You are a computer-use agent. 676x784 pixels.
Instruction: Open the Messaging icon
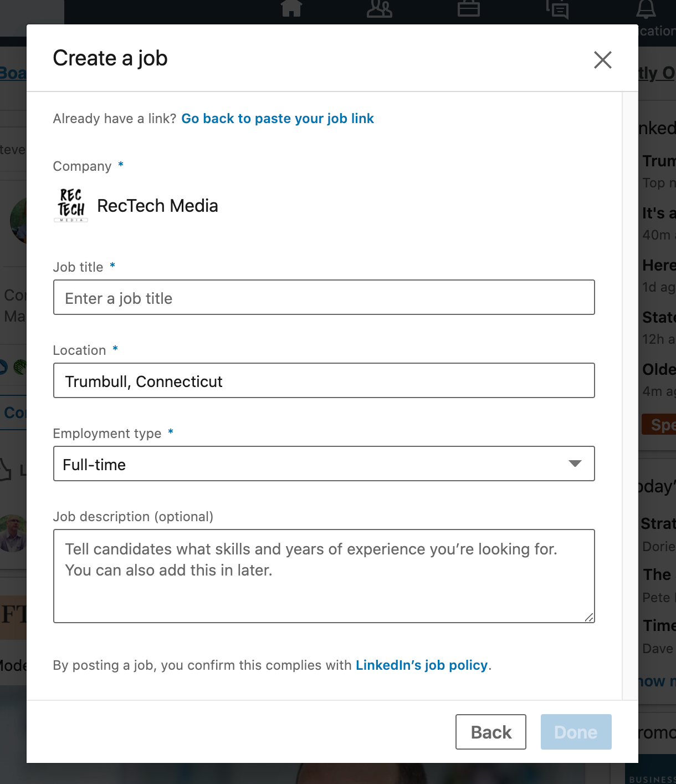(x=557, y=10)
